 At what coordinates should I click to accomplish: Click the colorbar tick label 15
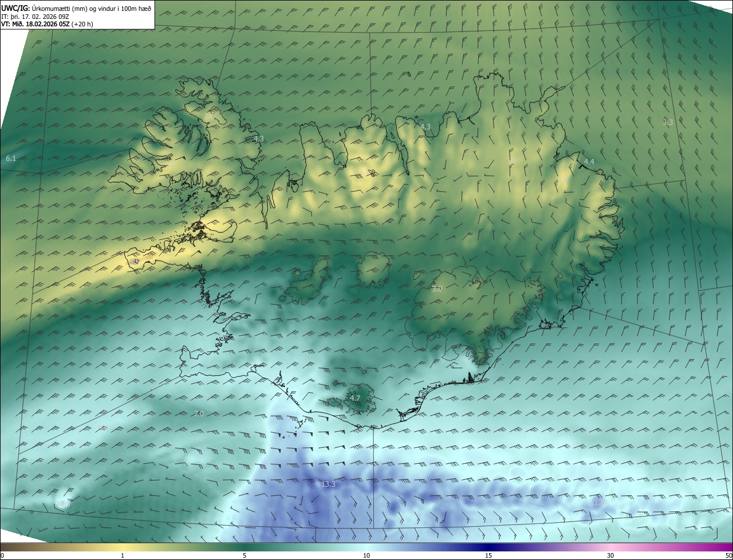(488, 555)
